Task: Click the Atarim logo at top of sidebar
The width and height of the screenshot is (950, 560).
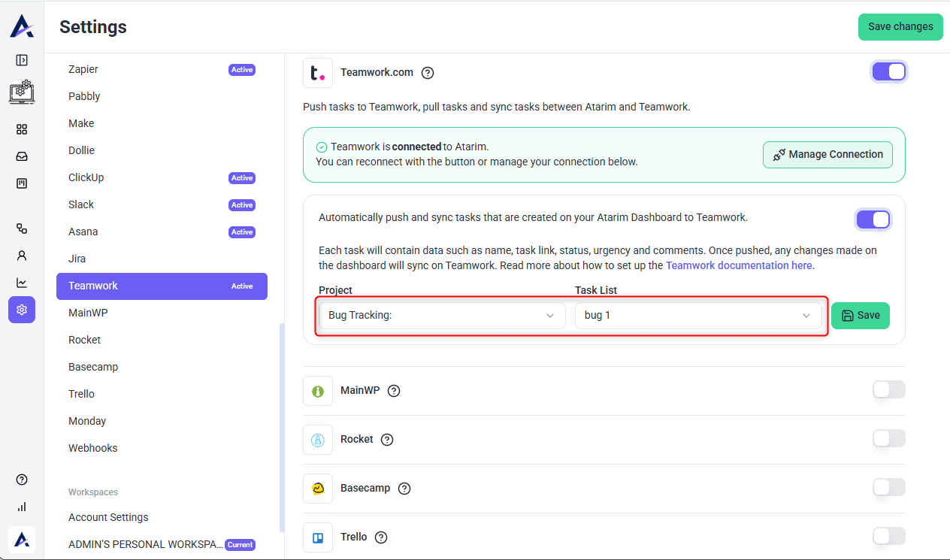Action: (x=21, y=26)
